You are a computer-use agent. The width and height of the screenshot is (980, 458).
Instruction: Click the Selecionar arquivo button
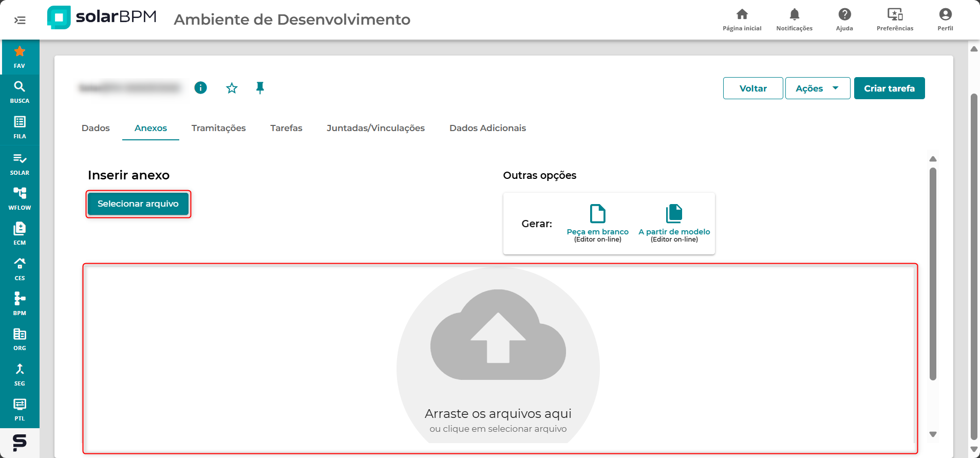138,204
